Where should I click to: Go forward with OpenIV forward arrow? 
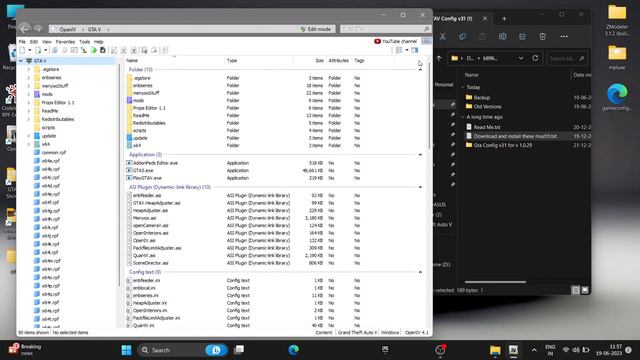click(38, 29)
